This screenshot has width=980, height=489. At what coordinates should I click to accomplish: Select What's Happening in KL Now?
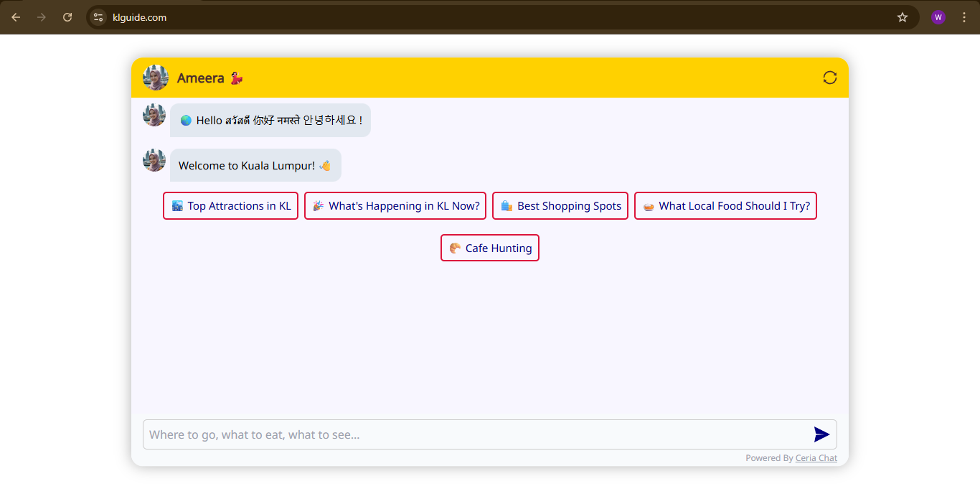395,206
